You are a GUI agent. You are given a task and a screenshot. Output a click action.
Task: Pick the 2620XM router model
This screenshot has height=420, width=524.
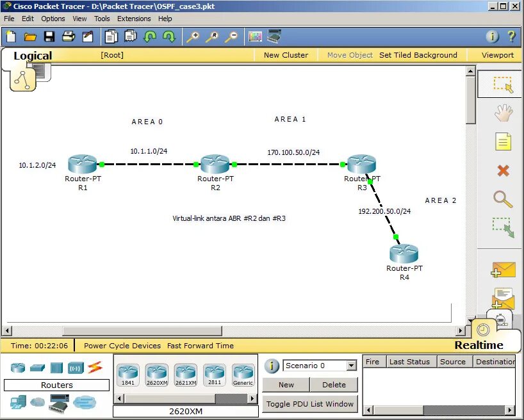(157, 375)
